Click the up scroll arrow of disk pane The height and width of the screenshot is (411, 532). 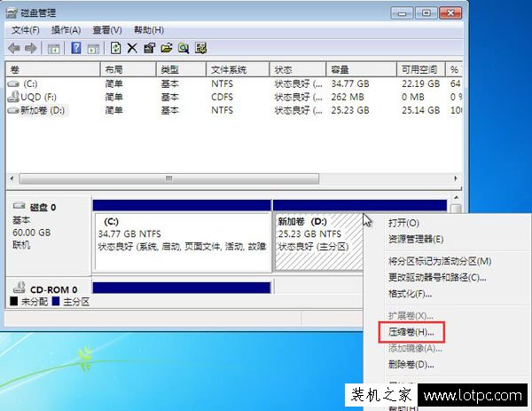pyautogui.click(x=457, y=198)
